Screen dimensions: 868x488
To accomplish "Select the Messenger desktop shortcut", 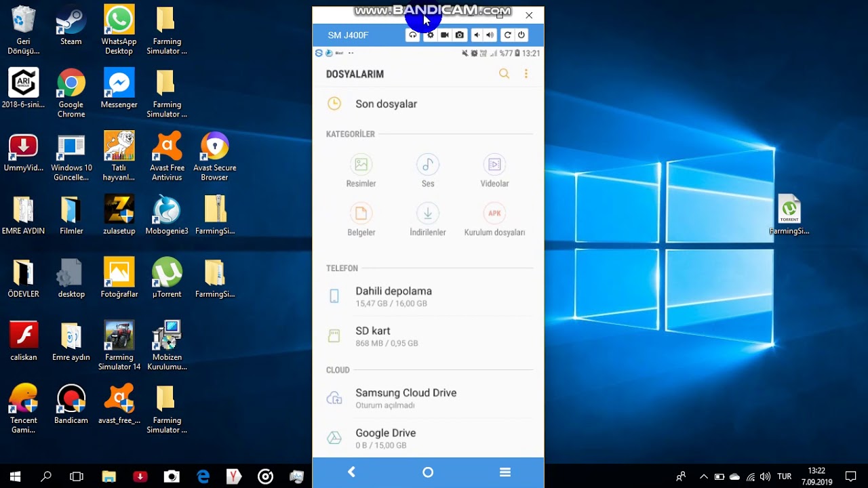I will point(119,89).
